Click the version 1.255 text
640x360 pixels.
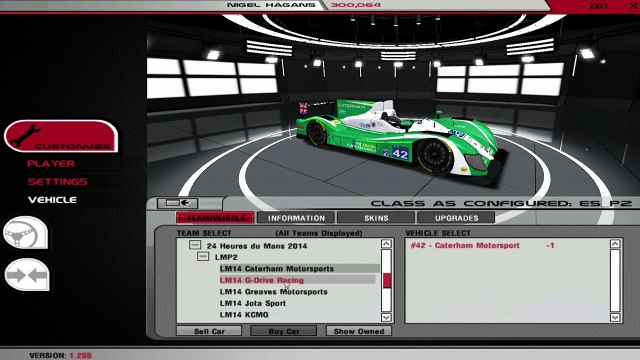coord(60,356)
